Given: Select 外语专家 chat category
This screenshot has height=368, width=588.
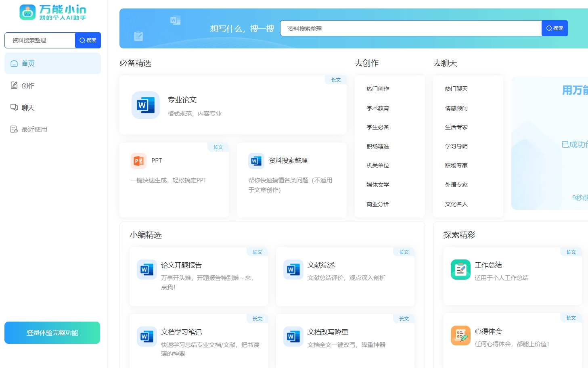Looking at the screenshot, I should pyautogui.click(x=456, y=184).
